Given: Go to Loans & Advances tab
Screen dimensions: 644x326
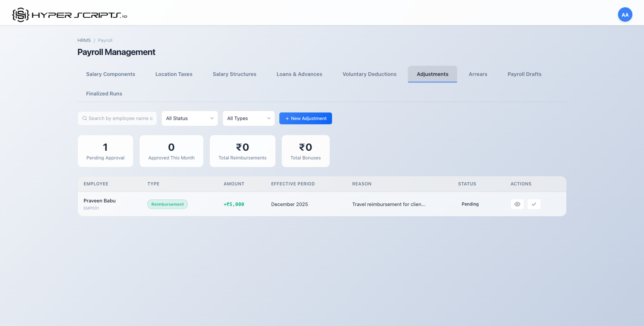Looking at the screenshot, I should pyautogui.click(x=299, y=74).
